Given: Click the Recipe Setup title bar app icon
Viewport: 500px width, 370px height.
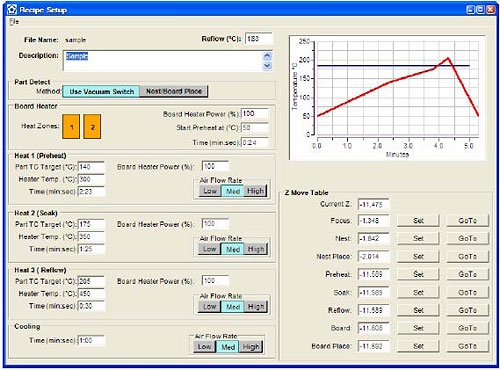Looking at the screenshot, I should coord(12,9).
